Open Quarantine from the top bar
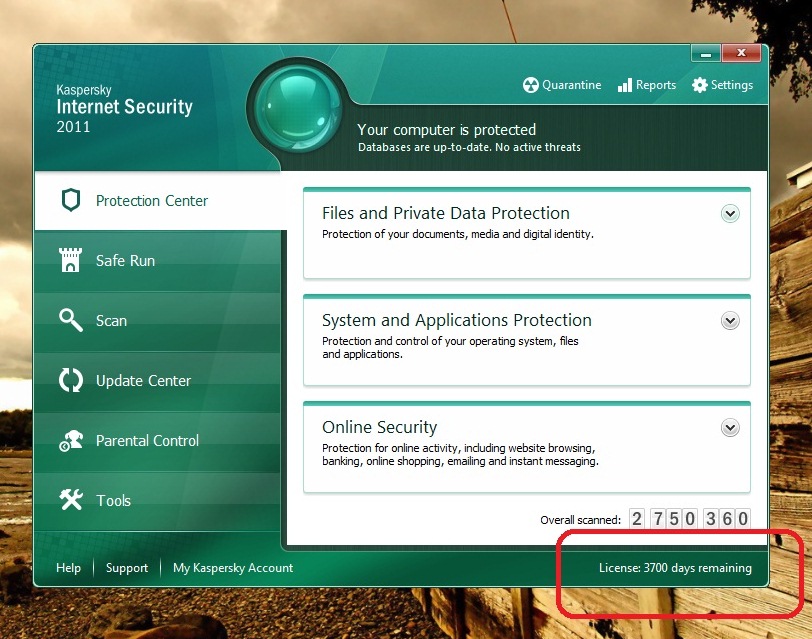Image resolution: width=812 pixels, height=639 pixels. (562, 85)
